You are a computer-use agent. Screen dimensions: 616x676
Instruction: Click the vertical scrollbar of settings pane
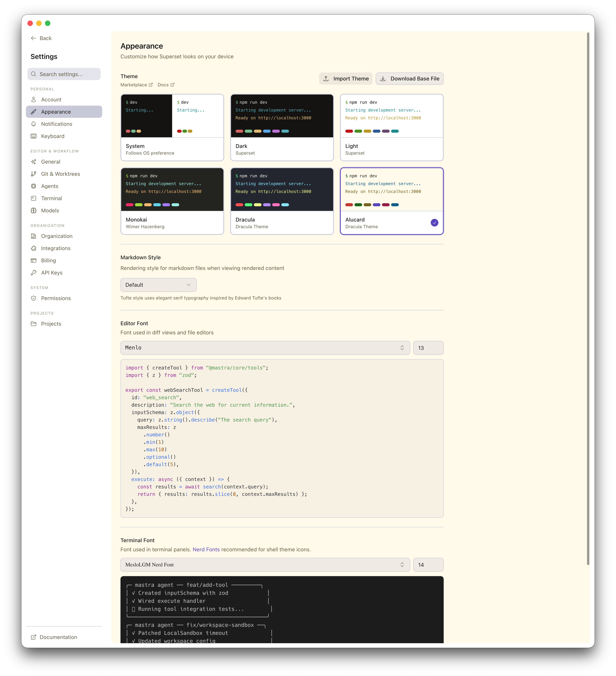(x=588, y=298)
